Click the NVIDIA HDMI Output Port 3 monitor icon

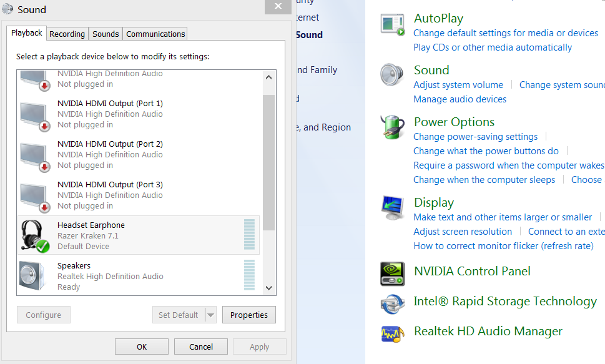tap(35, 198)
